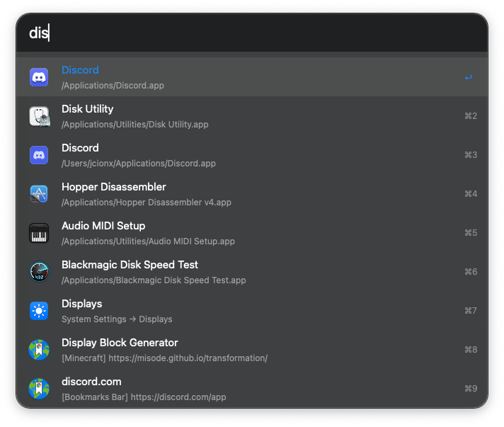Focus the search field containing "dis"

[248, 33]
